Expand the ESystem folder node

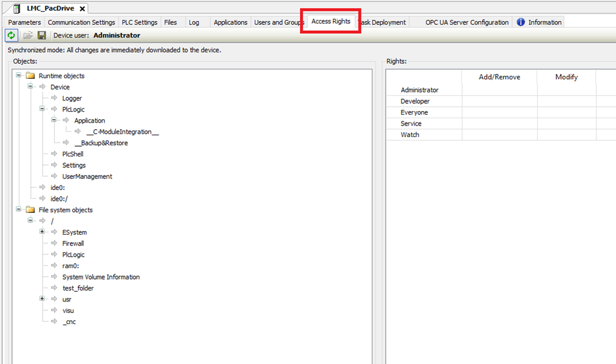coord(43,232)
